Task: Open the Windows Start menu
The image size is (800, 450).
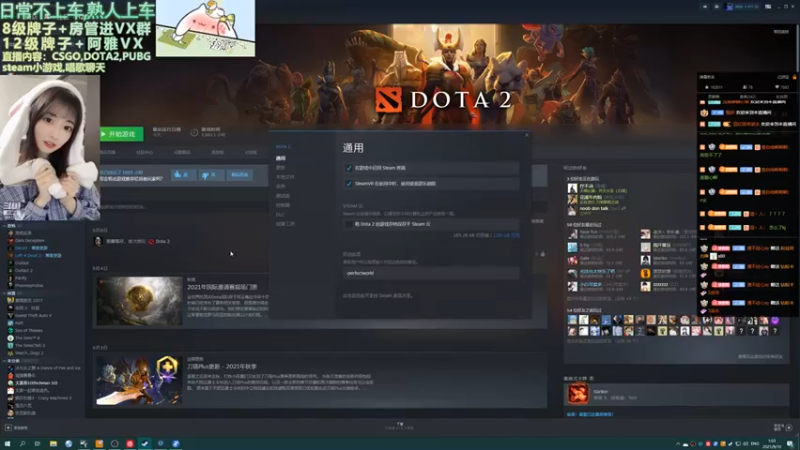Action: (7, 444)
